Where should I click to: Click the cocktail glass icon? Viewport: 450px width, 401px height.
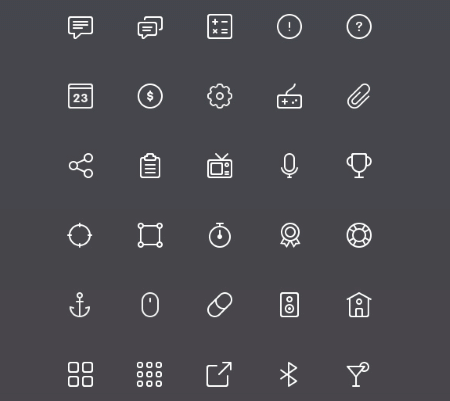(x=358, y=375)
